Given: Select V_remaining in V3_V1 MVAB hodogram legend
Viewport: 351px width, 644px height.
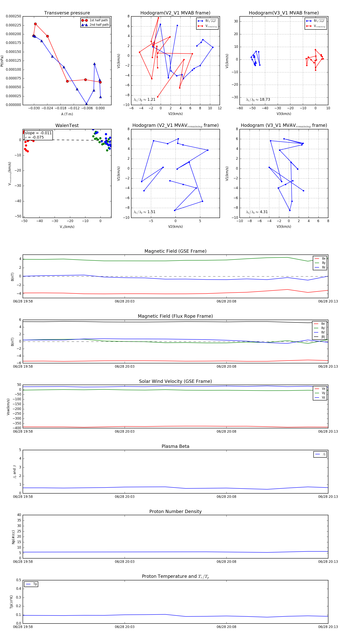Looking at the screenshot, I should tap(316, 26).
